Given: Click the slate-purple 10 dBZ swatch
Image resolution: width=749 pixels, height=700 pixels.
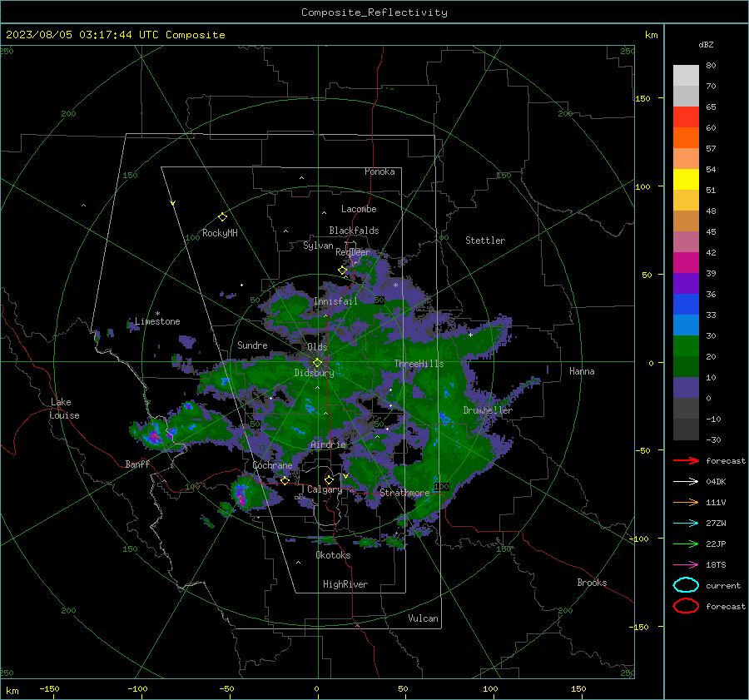Looking at the screenshot, I should coord(686,388).
